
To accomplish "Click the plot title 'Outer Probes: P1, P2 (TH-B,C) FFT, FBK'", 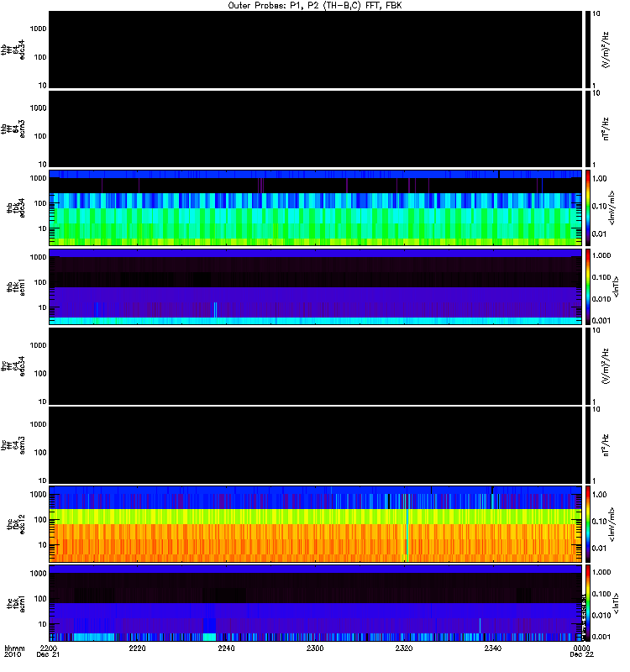I will [x=315, y=6].
